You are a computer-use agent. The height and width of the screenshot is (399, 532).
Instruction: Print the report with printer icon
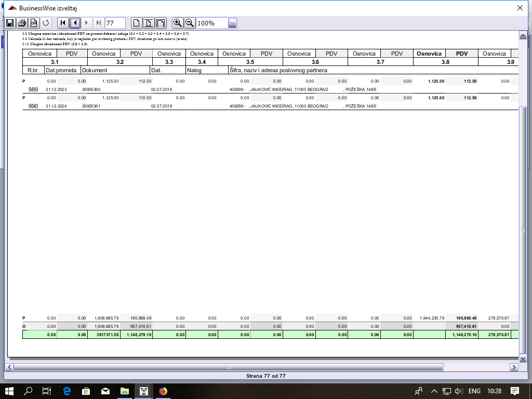click(x=22, y=23)
